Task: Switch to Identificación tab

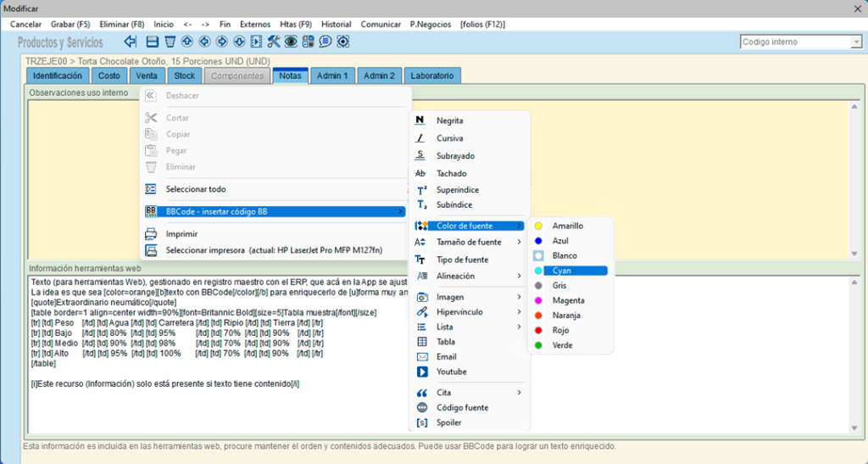Action: point(58,75)
